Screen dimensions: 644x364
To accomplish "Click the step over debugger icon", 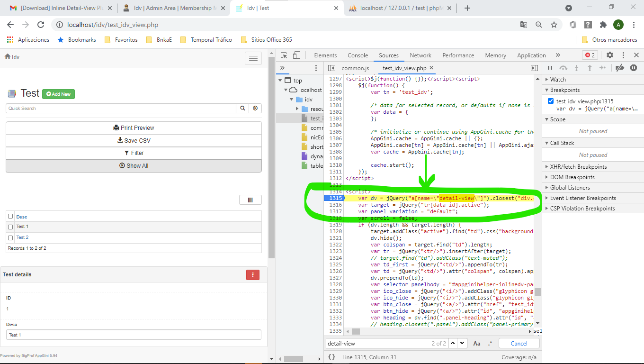I will (563, 68).
